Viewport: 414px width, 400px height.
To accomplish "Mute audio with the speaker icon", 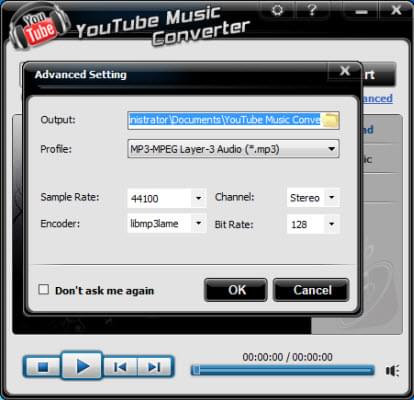I will pos(392,370).
